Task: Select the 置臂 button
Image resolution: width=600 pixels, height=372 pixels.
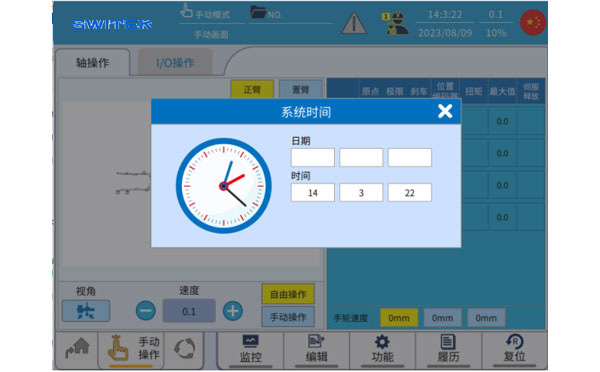Action: tap(300, 90)
